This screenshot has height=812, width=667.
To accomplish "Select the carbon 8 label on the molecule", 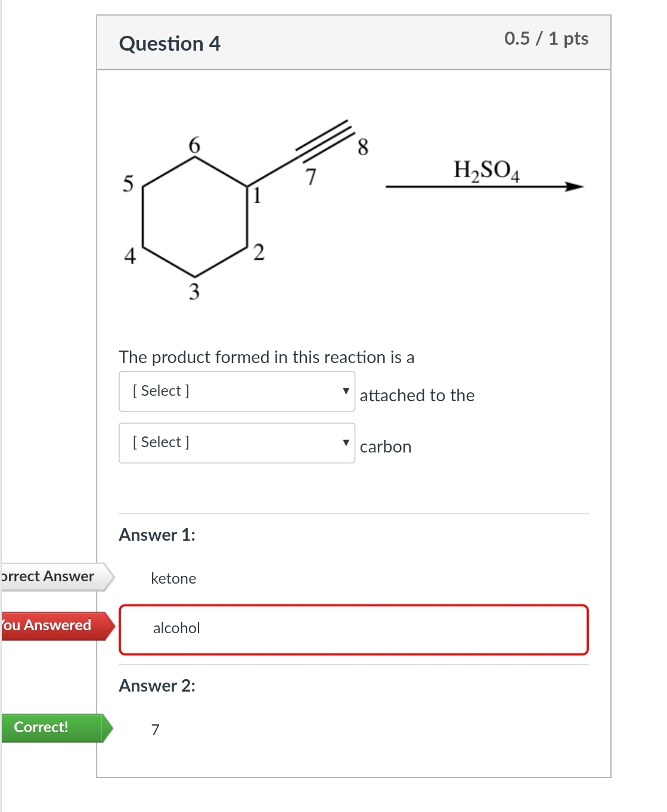I will pyautogui.click(x=363, y=147).
